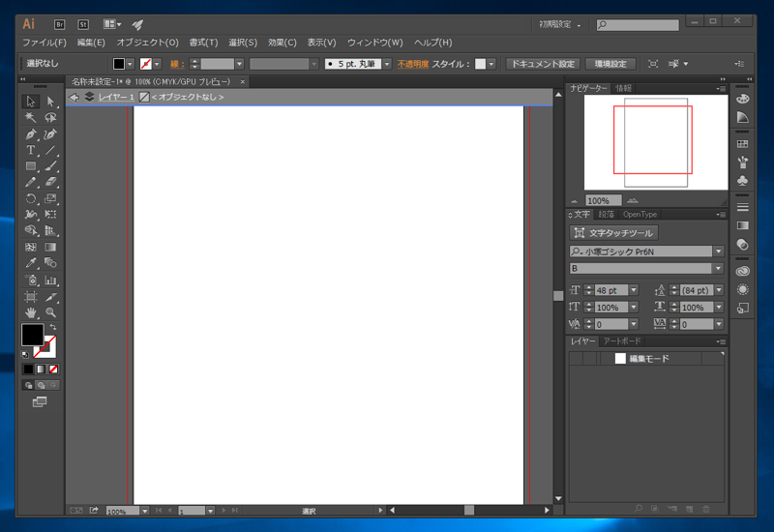Image resolution: width=774 pixels, height=532 pixels.
Task: Open the Brushes panel icon
Action: 742,162
